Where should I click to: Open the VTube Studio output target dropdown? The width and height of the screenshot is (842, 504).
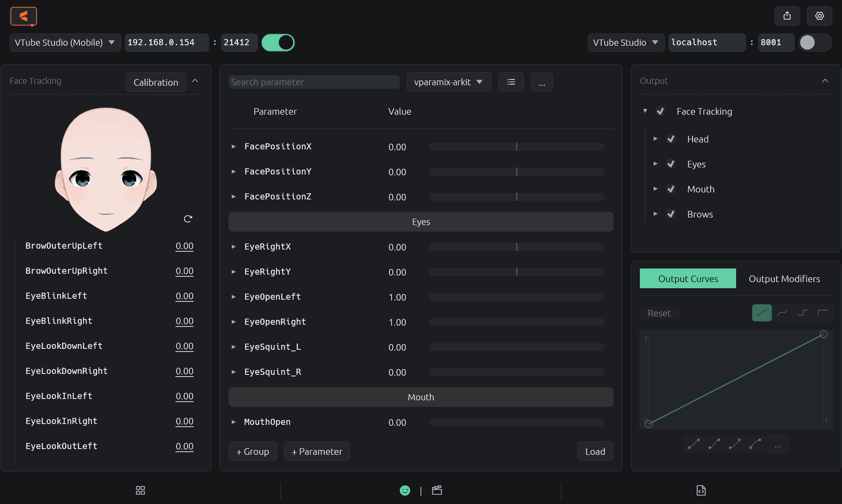point(626,43)
